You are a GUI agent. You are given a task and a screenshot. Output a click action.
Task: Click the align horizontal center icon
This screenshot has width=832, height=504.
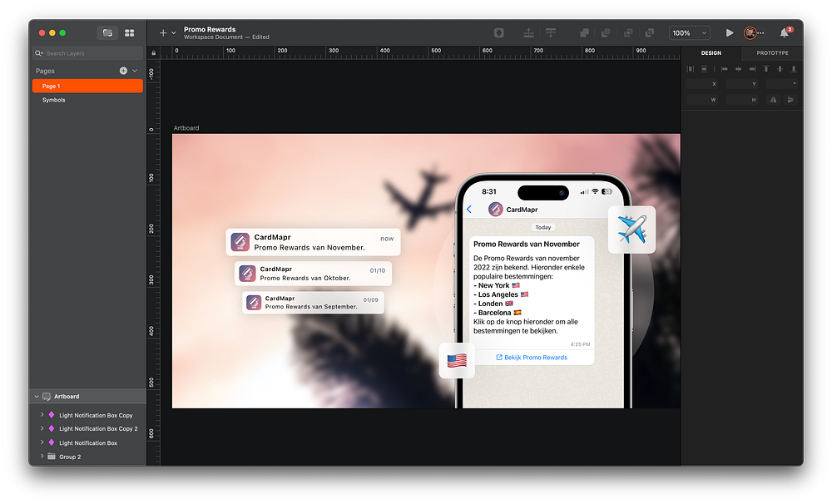tap(738, 69)
